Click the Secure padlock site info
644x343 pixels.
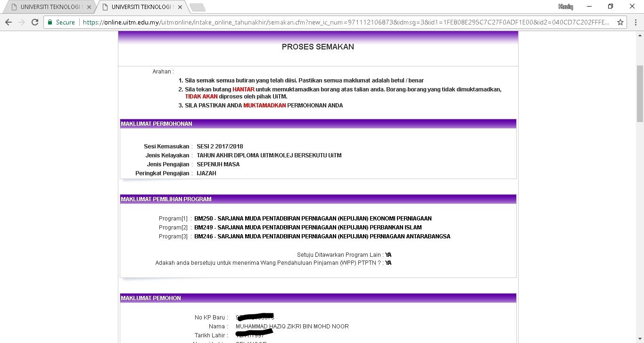click(62, 22)
